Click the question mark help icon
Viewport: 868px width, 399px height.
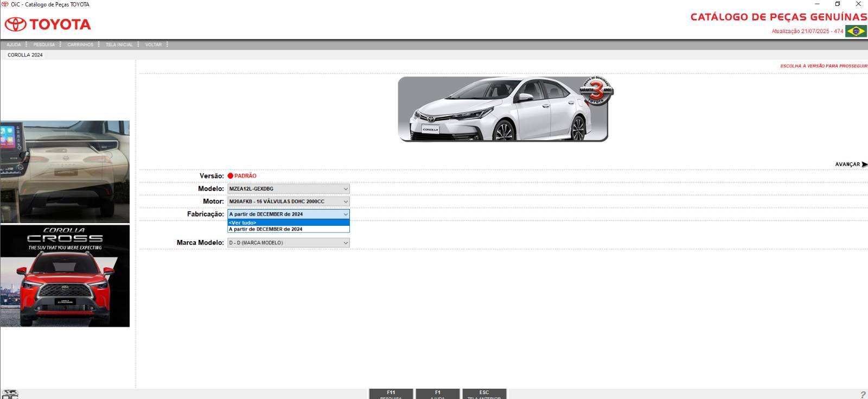863,395
